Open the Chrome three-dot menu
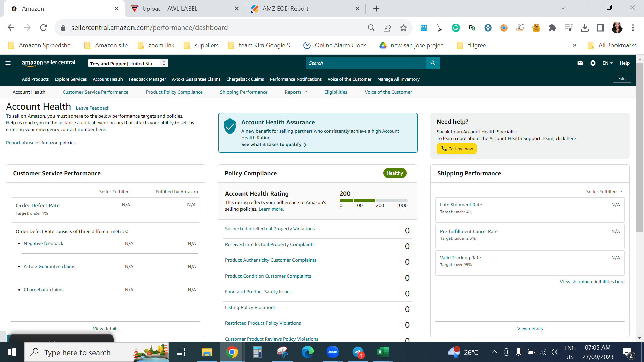The width and height of the screenshot is (644, 362). coord(633,28)
